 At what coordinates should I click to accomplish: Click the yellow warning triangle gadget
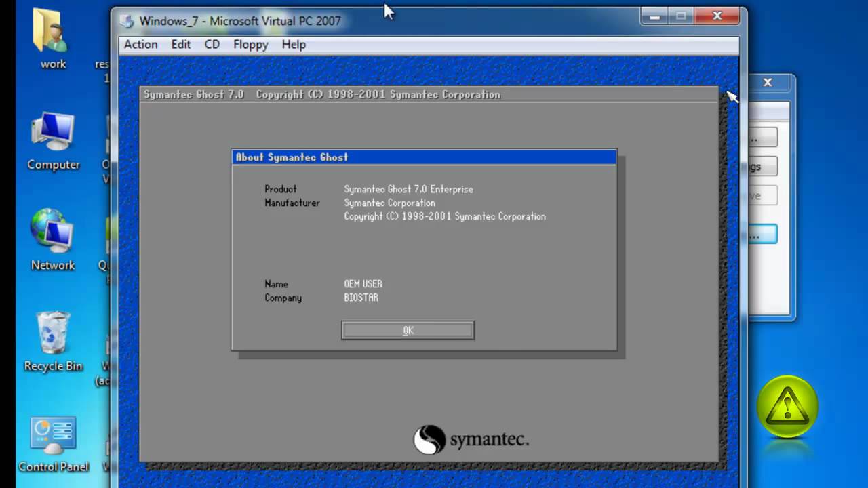[787, 407]
